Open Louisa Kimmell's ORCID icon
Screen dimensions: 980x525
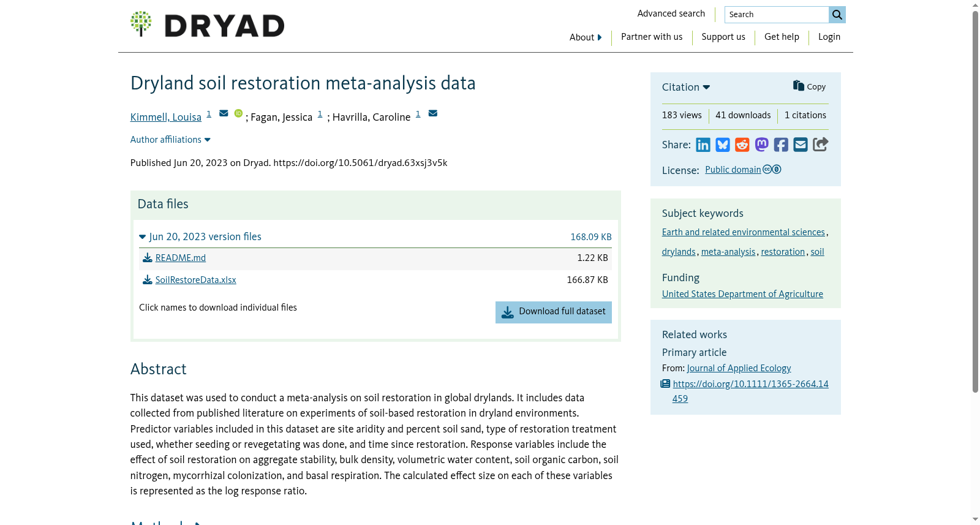(238, 113)
